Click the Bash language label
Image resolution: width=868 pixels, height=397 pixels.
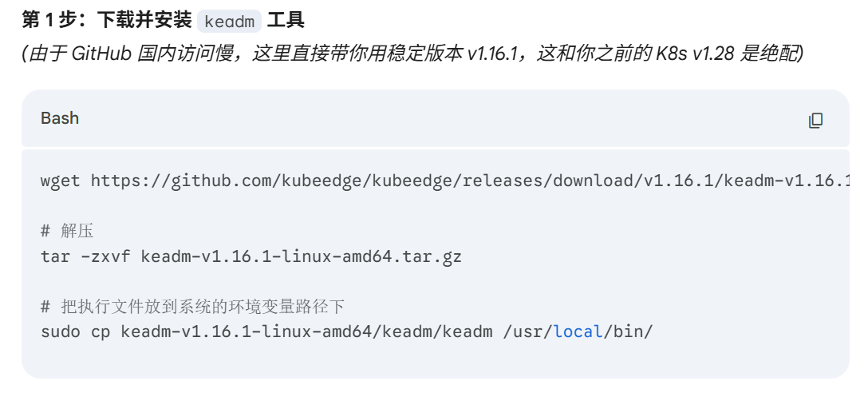[60, 118]
